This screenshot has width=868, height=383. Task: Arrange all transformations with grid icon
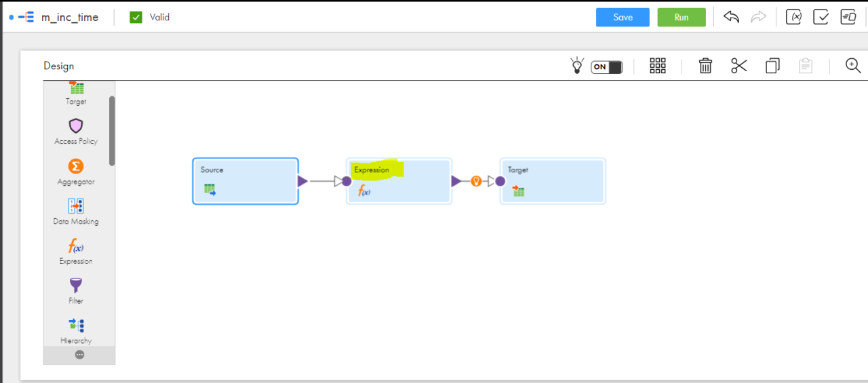[657, 66]
